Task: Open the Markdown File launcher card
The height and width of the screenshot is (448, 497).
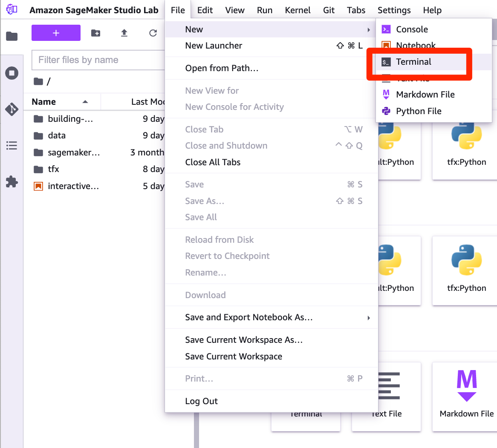Action: (x=465, y=396)
